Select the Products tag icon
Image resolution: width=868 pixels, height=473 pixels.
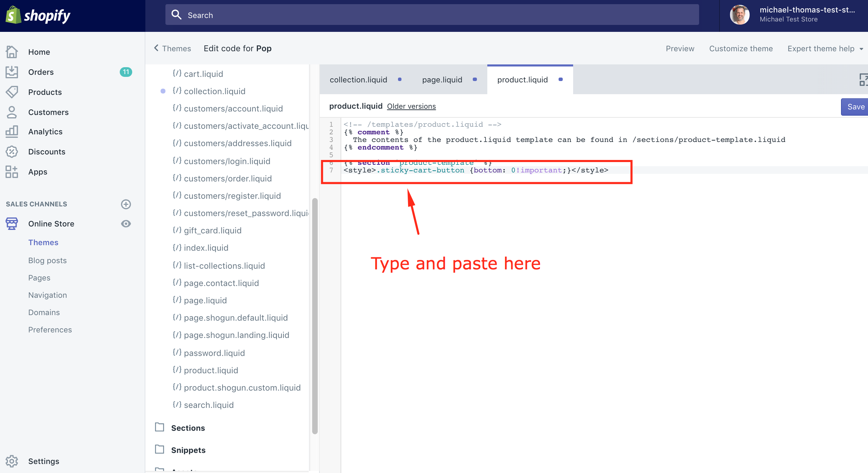pos(12,92)
